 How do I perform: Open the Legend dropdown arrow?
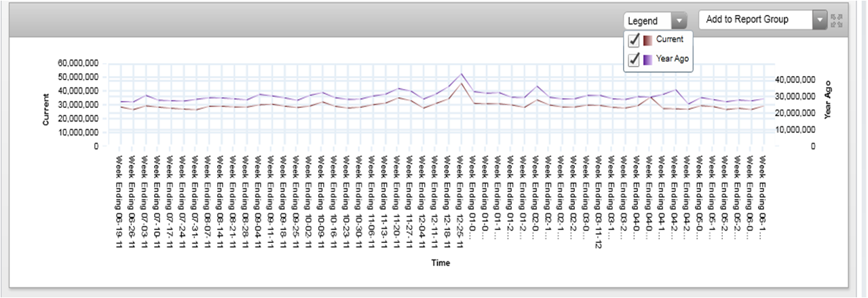click(x=679, y=20)
